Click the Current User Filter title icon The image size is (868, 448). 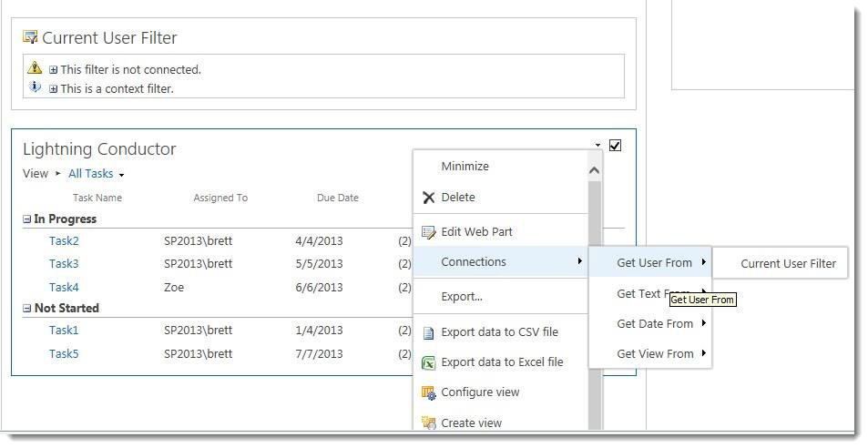30,37
